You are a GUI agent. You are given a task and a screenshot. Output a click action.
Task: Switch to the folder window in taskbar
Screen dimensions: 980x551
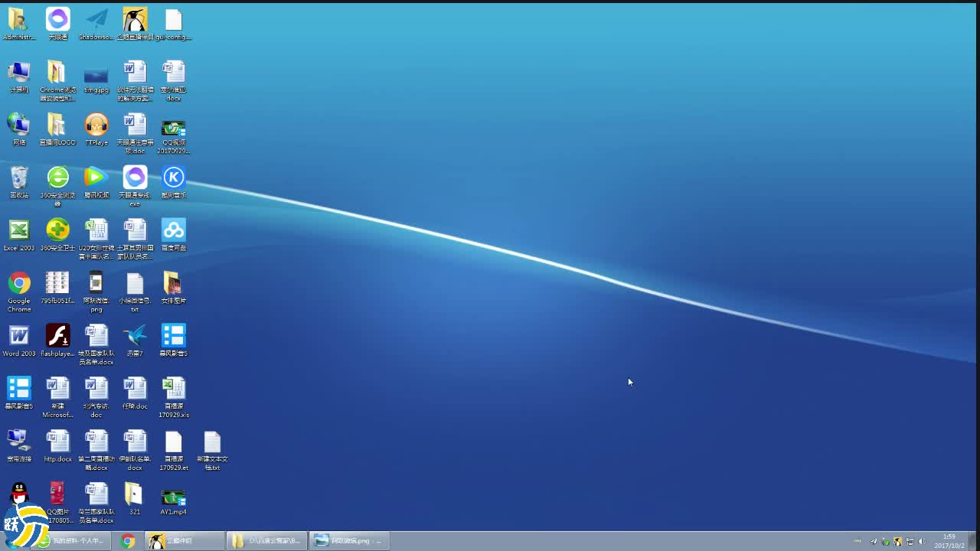pyautogui.click(x=266, y=541)
